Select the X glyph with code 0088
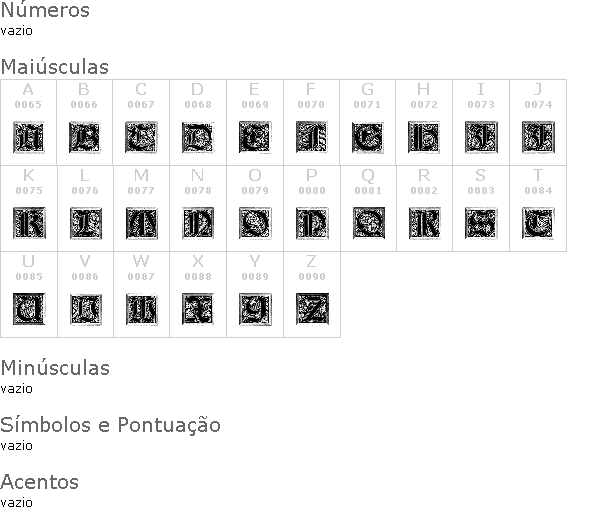 tap(198, 309)
